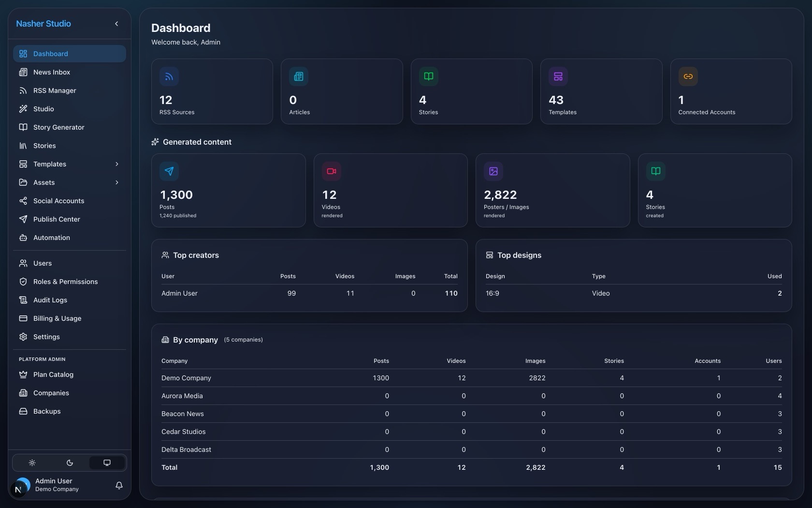
Task: Click the Used column header
Action: click(774, 276)
